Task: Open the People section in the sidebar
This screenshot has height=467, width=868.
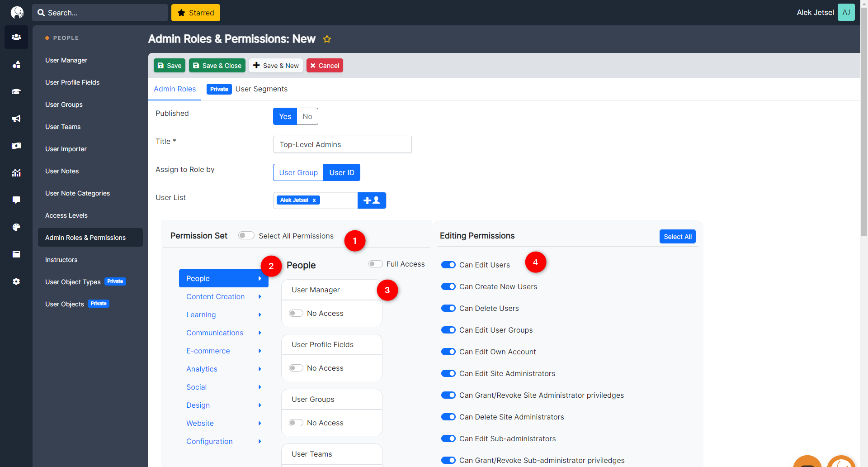Action: click(16, 37)
